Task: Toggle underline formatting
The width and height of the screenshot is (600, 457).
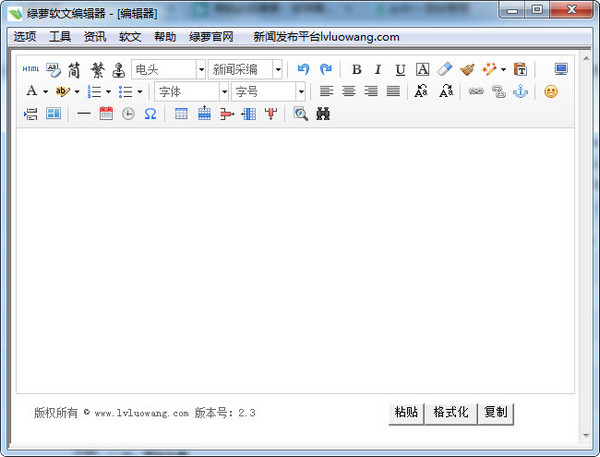Action: 400,70
